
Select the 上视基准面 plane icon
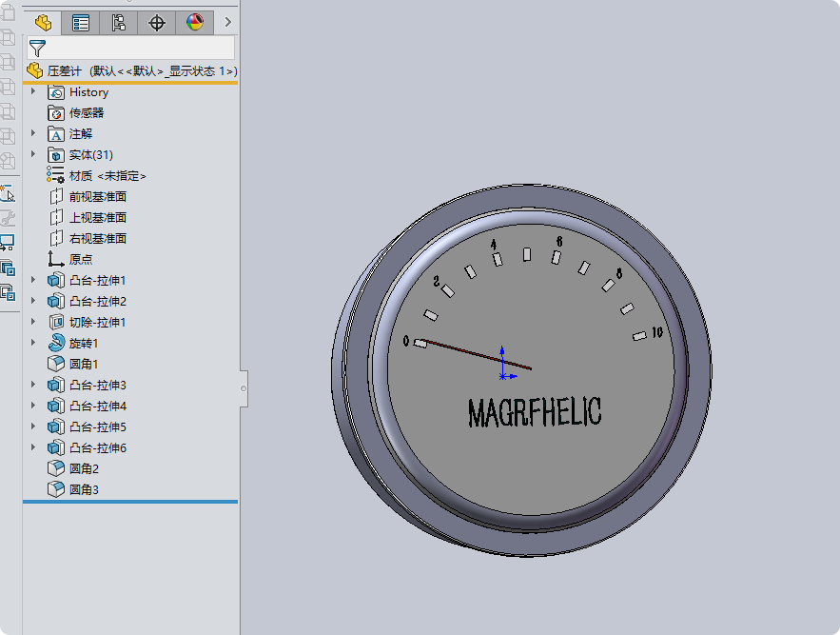pyautogui.click(x=56, y=218)
